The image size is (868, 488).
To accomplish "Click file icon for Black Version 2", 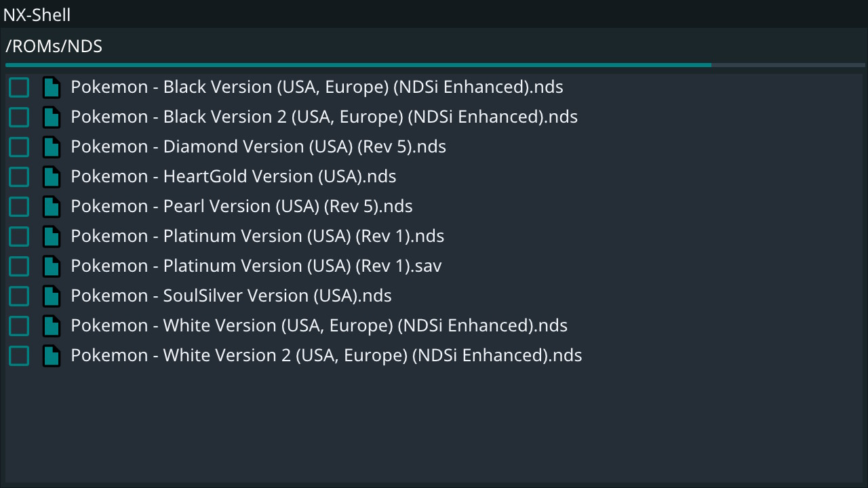I will [x=52, y=117].
